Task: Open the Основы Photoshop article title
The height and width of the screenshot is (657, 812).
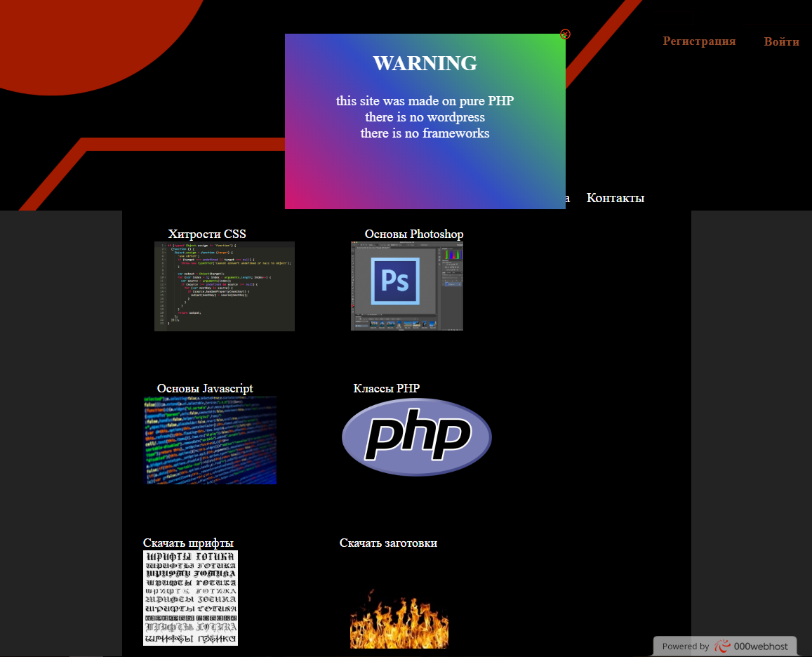Action: pos(414,234)
